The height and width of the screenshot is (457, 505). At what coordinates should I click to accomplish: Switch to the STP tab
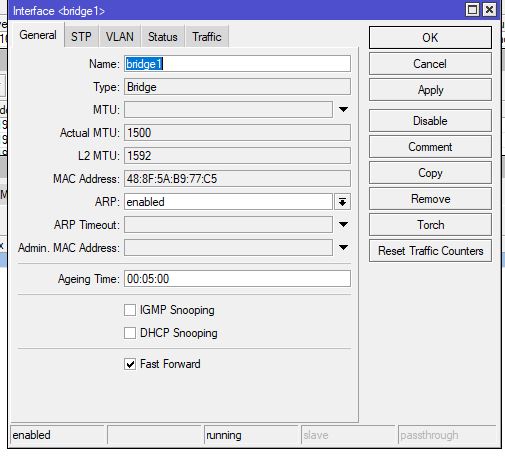click(81, 36)
